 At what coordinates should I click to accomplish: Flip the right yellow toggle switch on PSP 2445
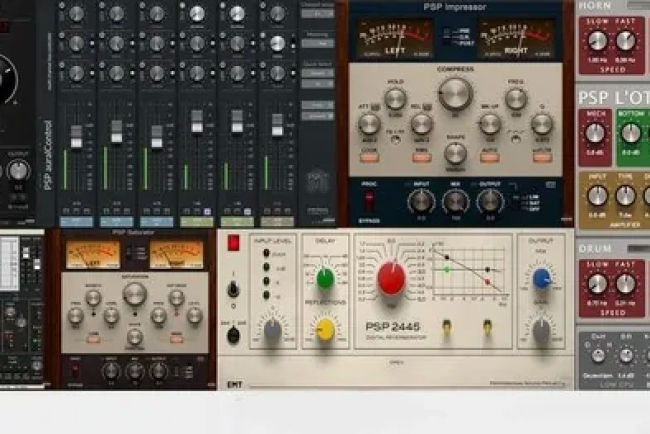pos(488,327)
